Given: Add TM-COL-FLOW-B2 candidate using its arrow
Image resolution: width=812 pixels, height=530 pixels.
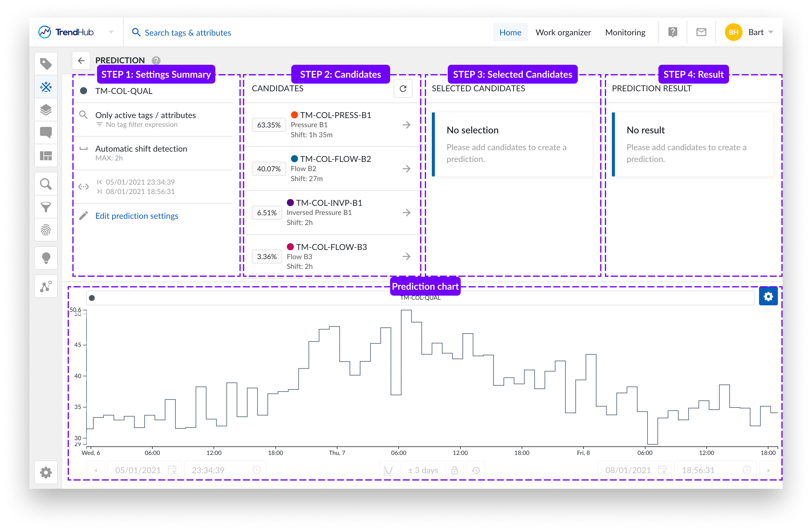Looking at the screenshot, I should (406, 169).
